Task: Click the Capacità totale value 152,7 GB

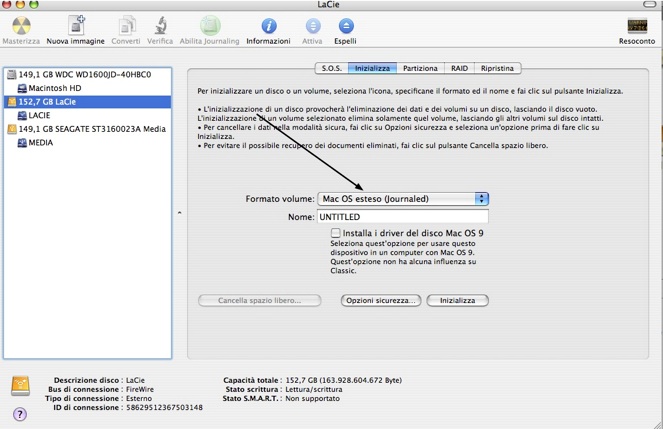Action: click(x=343, y=380)
